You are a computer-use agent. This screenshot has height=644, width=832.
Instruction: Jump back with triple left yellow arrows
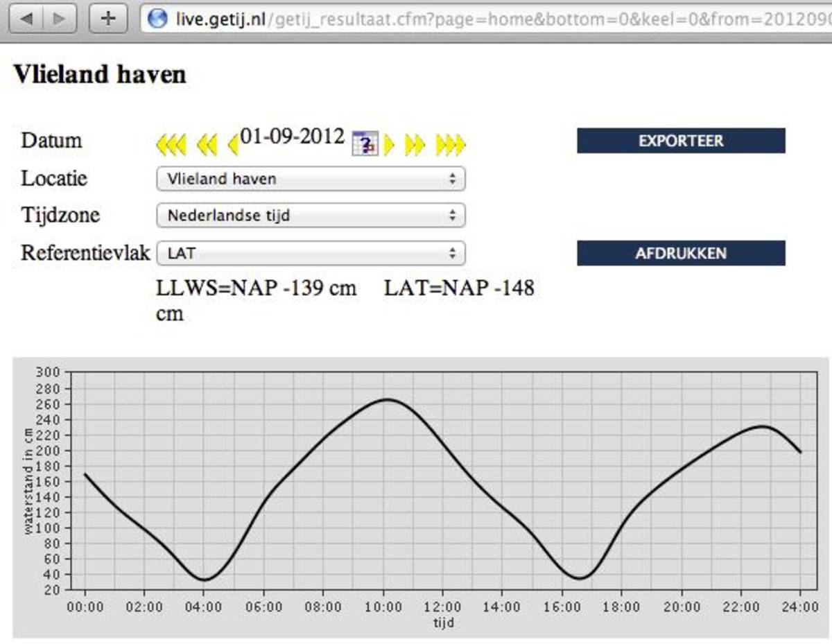click(x=171, y=145)
